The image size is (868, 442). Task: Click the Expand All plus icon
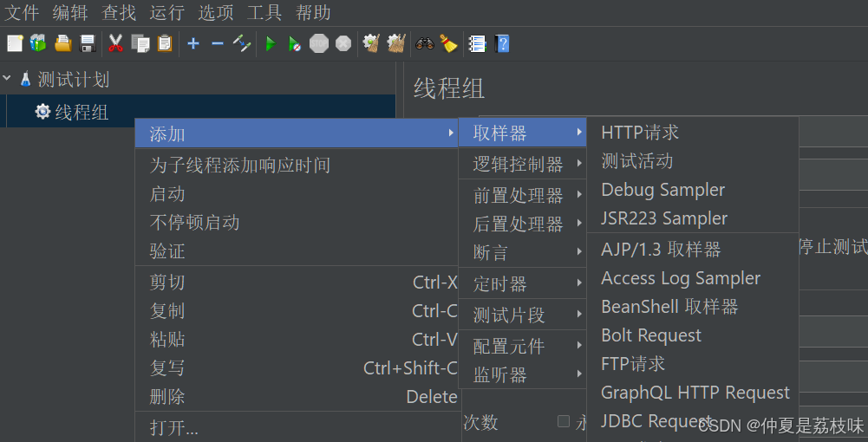click(x=193, y=43)
